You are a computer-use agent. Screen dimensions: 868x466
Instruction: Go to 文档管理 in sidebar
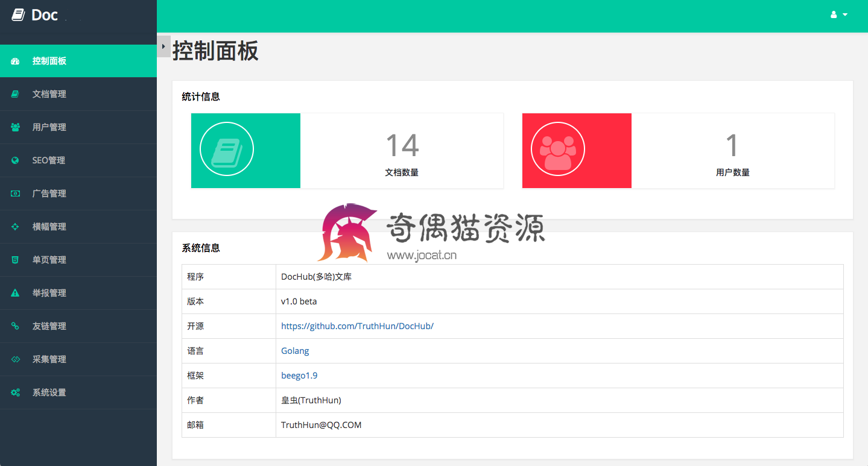pyautogui.click(x=78, y=94)
